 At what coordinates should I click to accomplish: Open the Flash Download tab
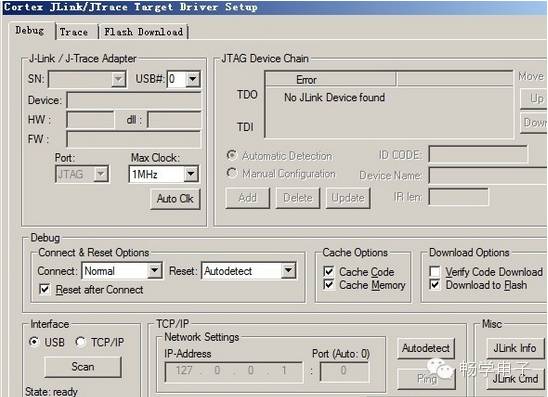(x=143, y=32)
